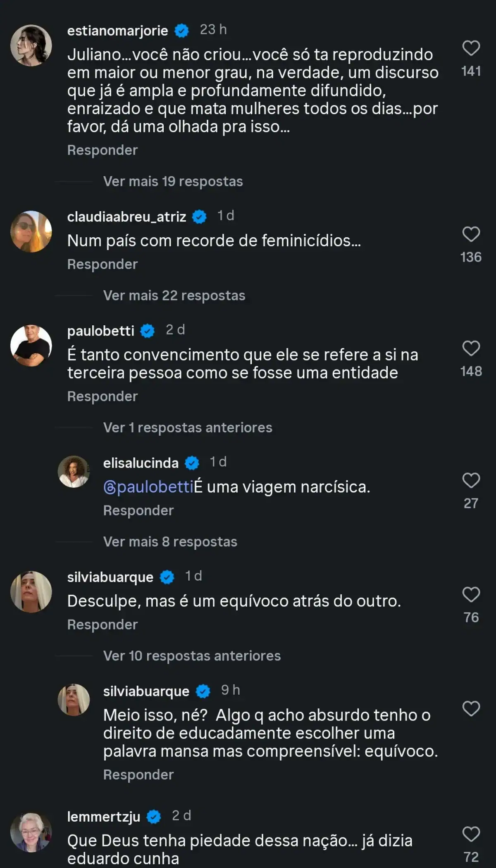496x868 pixels.
Task: Tap elisalucinda's profile photo
Action: pos(74,472)
